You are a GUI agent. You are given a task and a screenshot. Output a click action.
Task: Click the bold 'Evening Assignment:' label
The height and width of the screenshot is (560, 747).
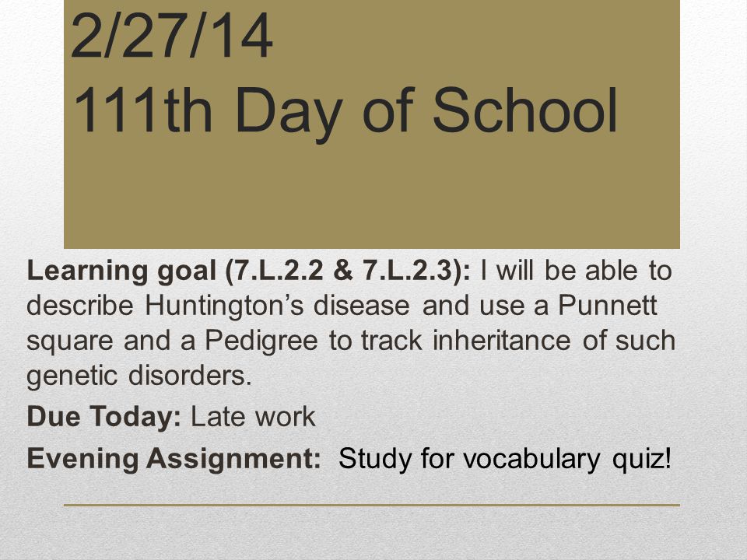pos(174,459)
